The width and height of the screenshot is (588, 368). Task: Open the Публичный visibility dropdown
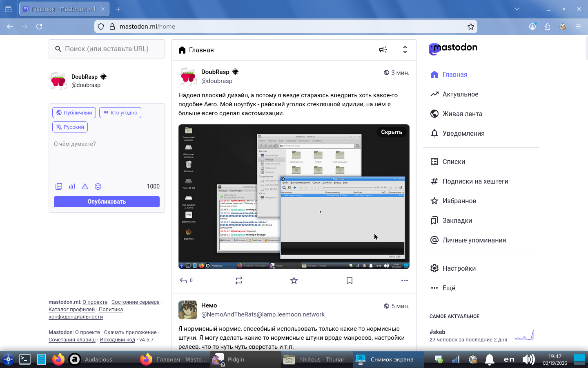[x=74, y=113]
